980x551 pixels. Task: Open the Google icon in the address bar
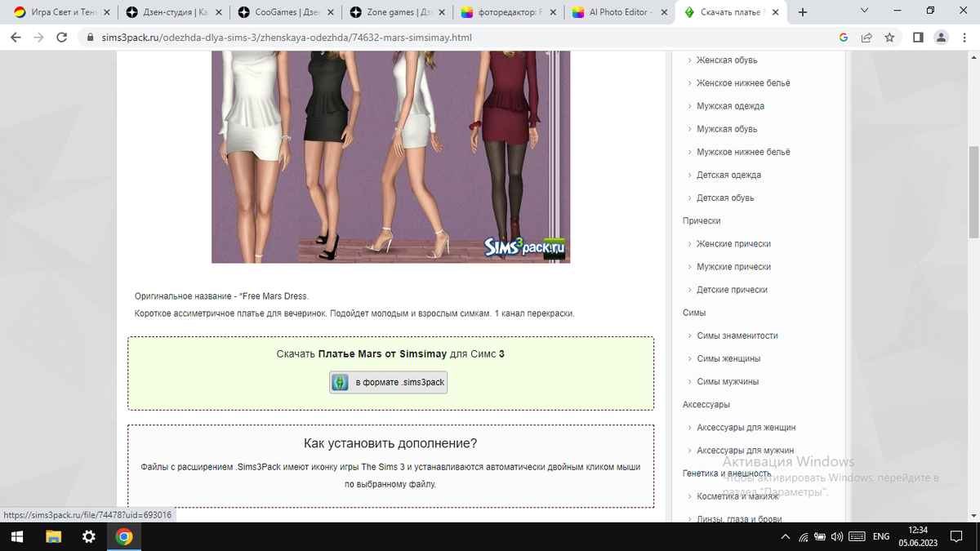click(844, 38)
